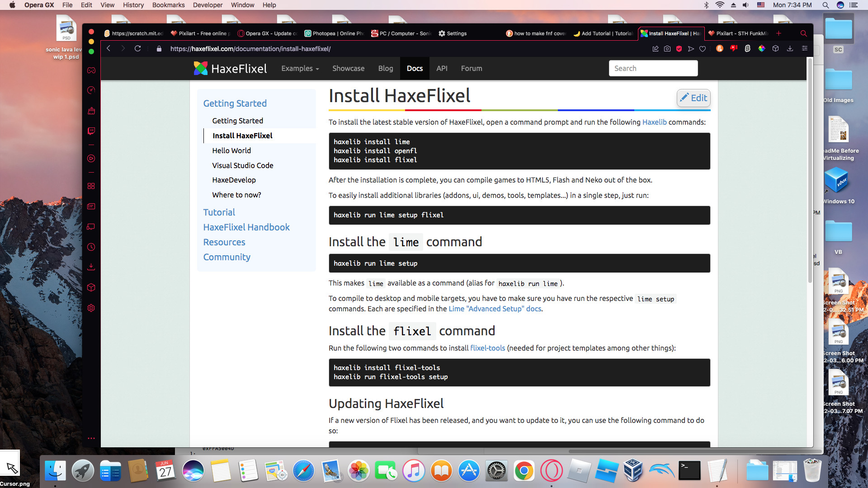Open the Player icon in the sidebar
868x488 pixels.
point(91,159)
